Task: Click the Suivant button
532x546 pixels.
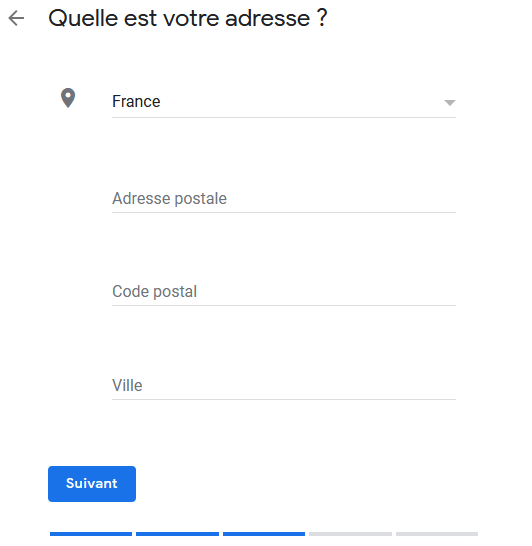Action: 92,484
